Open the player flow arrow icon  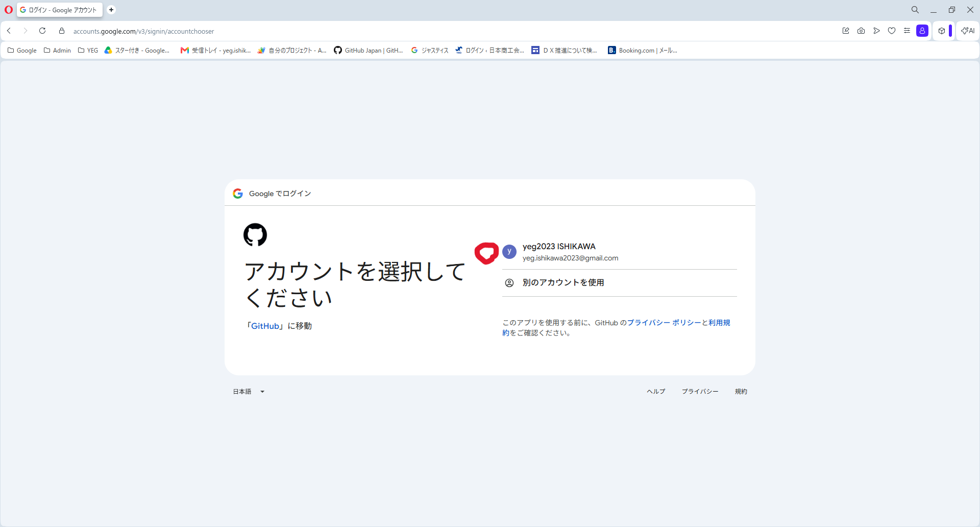[x=876, y=31]
